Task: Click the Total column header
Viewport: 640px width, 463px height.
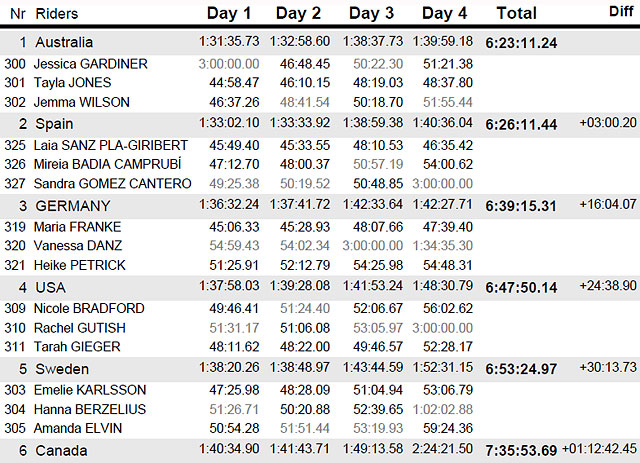Action: tap(516, 13)
